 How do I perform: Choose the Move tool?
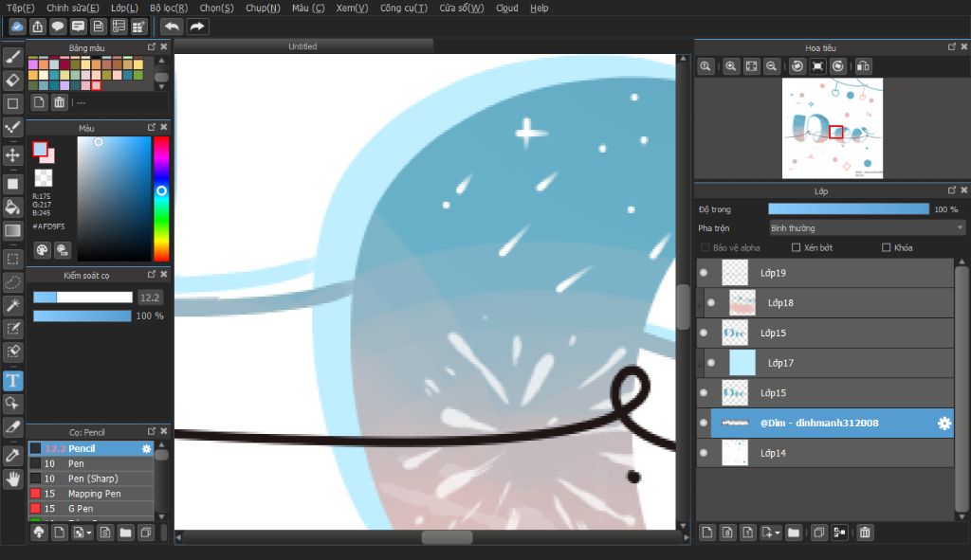pos(12,154)
